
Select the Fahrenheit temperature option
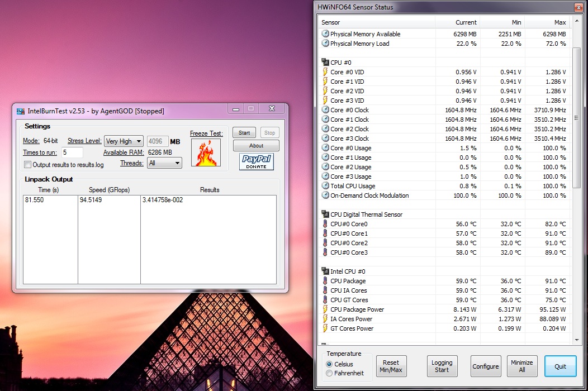point(329,373)
